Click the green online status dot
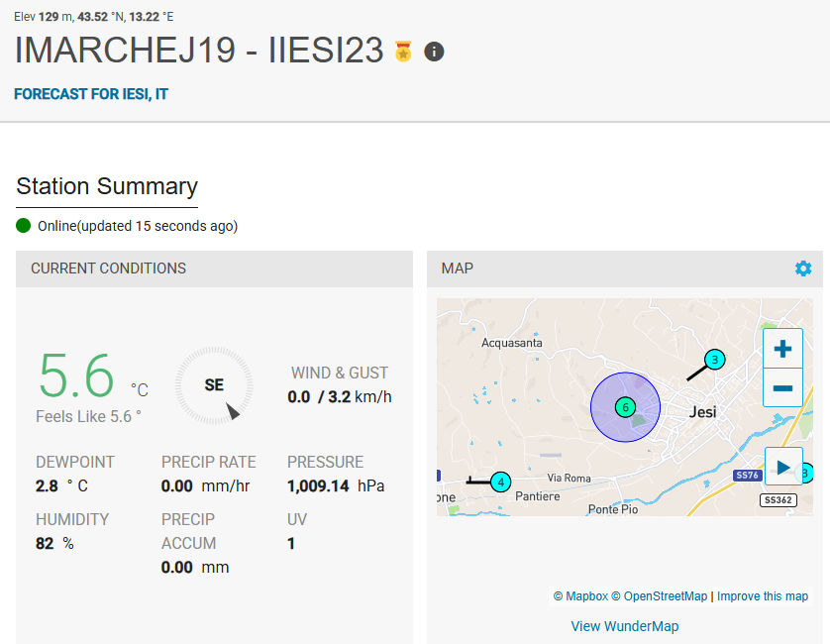This screenshot has height=644, width=830. [x=24, y=225]
